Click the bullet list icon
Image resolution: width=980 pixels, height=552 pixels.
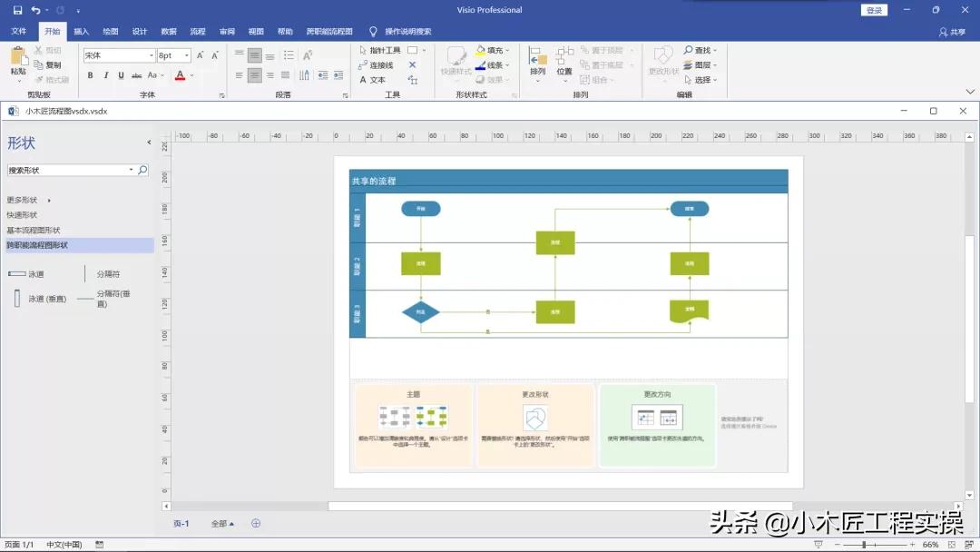click(x=289, y=55)
